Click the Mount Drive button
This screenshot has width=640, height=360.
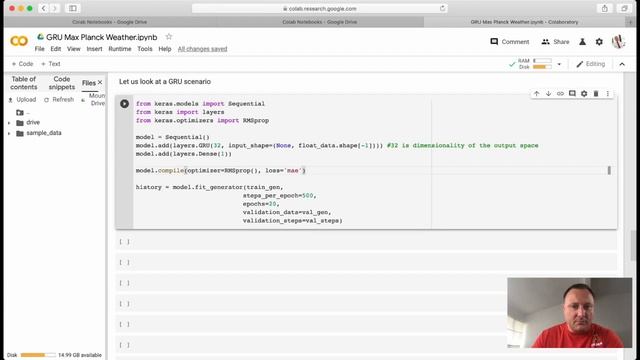(x=93, y=99)
